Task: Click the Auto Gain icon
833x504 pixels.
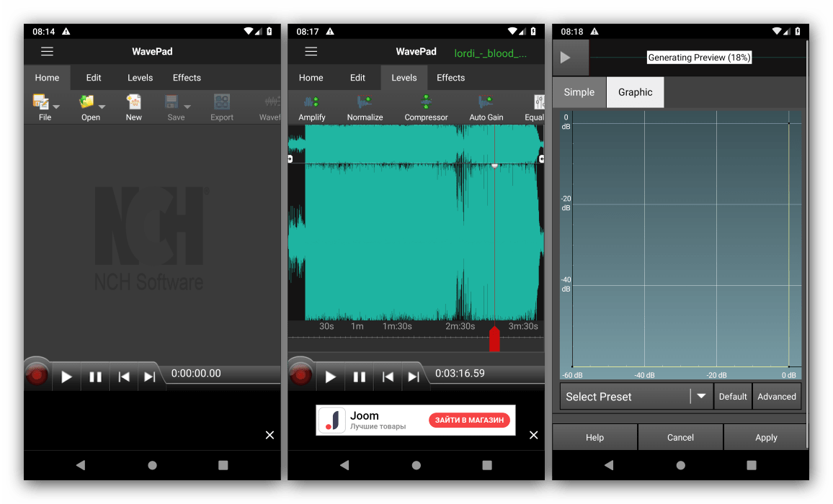Action: (486, 102)
